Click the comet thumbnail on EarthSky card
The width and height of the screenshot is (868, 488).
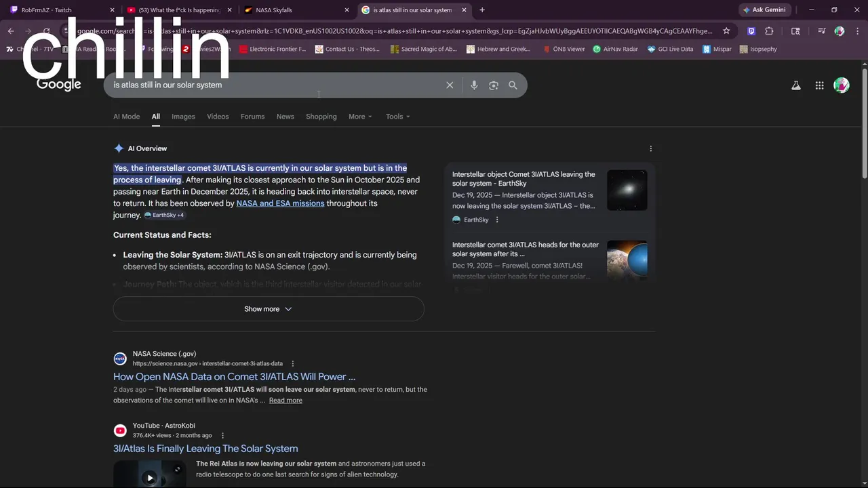click(x=627, y=190)
